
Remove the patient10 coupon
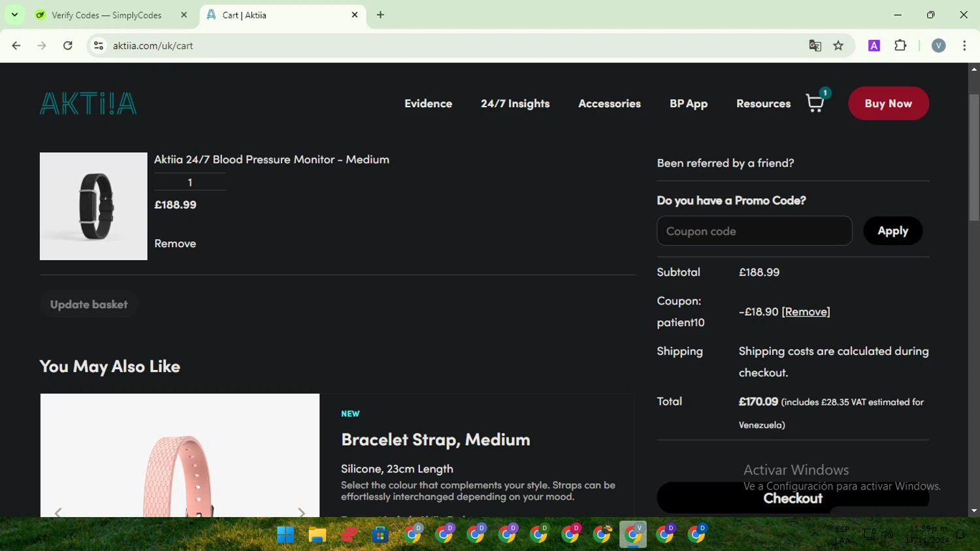806,312
